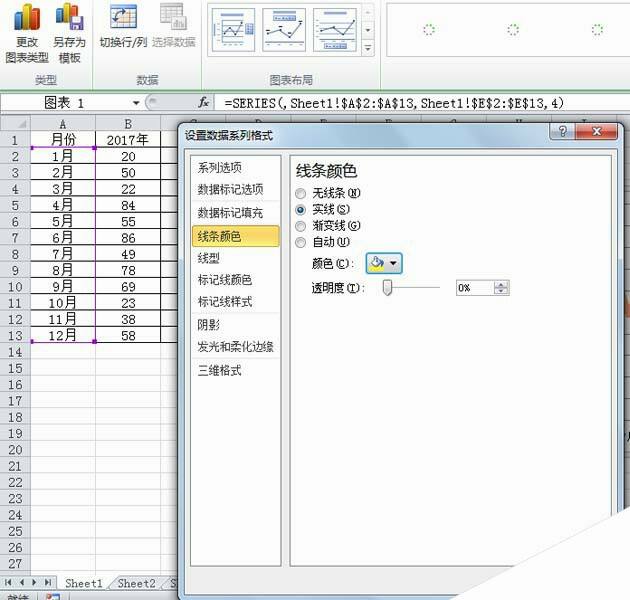Image resolution: width=630 pixels, height=600 pixels.
Task: Click Select Data (选择数据) icon
Action: (x=174, y=27)
